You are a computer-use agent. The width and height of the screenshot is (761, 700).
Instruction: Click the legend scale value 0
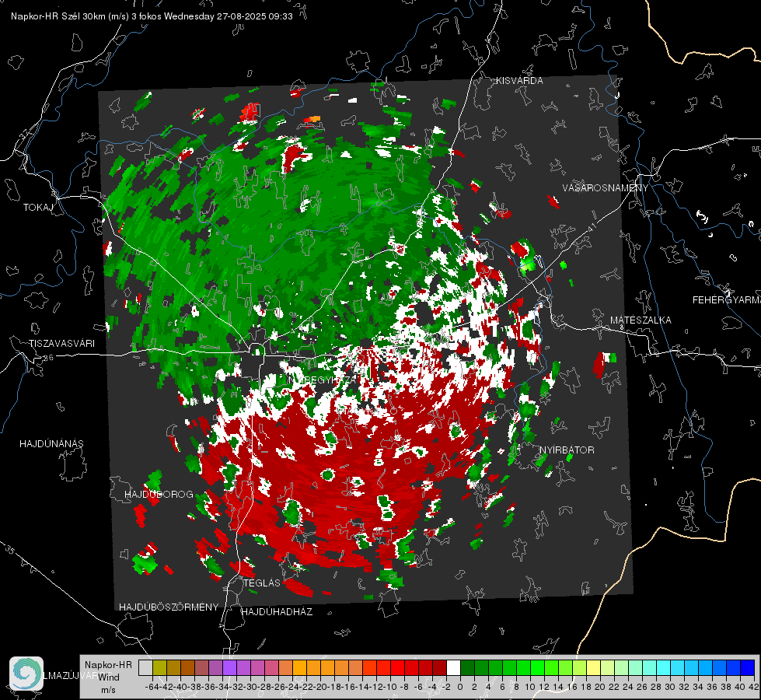point(460,687)
